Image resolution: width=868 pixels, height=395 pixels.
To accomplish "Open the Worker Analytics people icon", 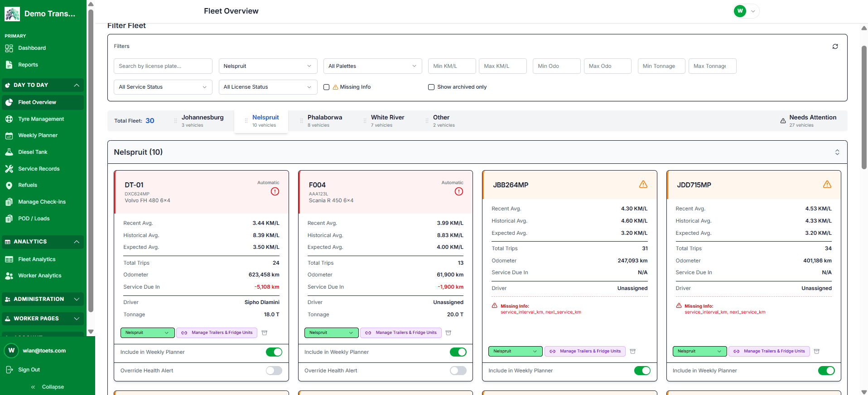I will (9, 276).
